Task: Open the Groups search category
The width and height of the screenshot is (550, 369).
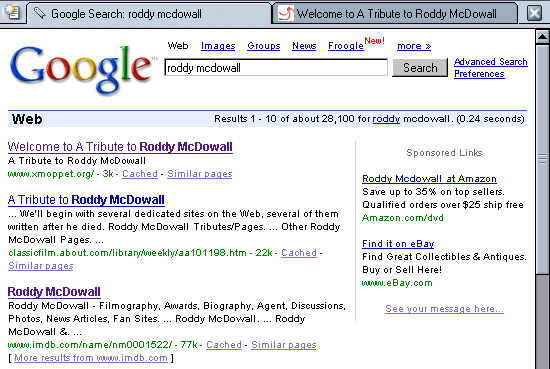Action: click(x=263, y=46)
